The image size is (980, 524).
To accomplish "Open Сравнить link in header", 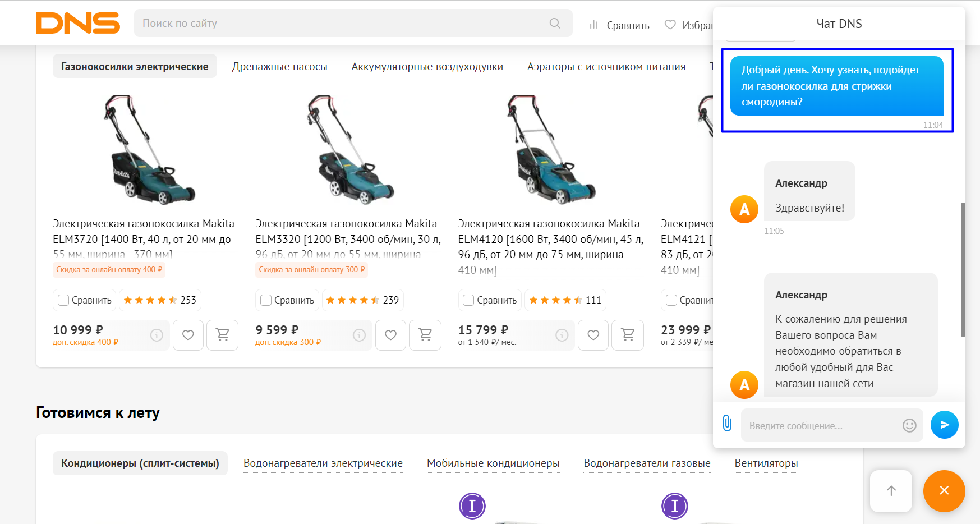I will pos(619,25).
